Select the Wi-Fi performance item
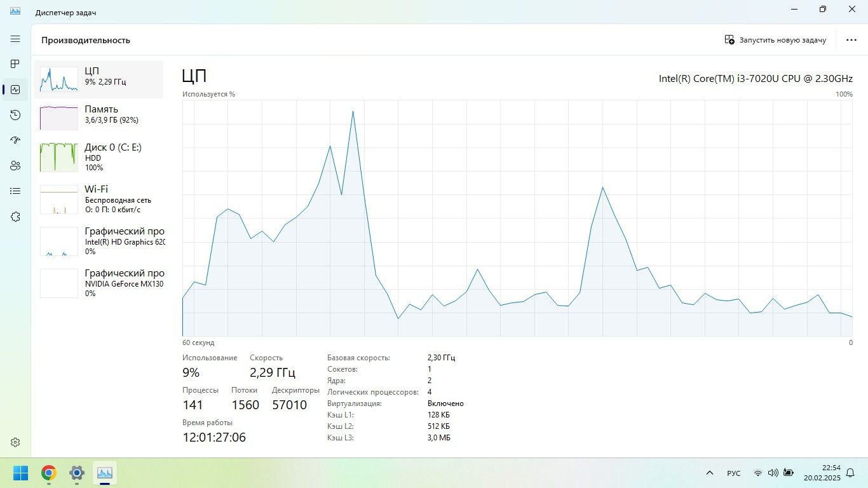Image resolution: width=868 pixels, height=488 pixels. 98,199
